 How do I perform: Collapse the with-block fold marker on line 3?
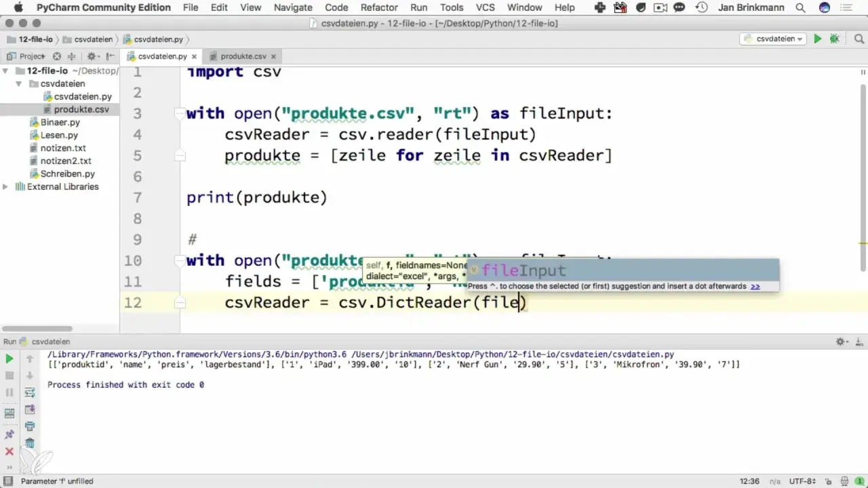point(180,114)
